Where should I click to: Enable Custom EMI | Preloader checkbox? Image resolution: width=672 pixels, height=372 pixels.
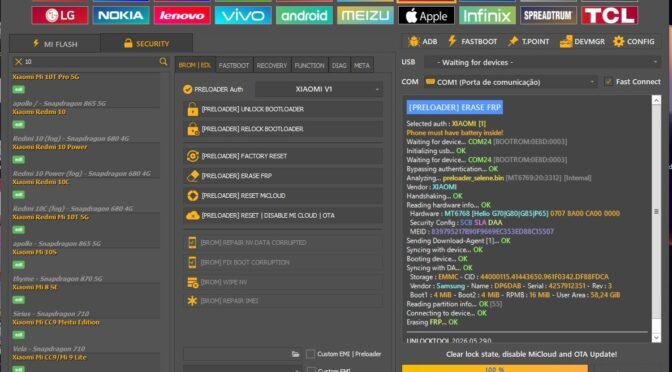pyautogui.click(x=310, y=354)
